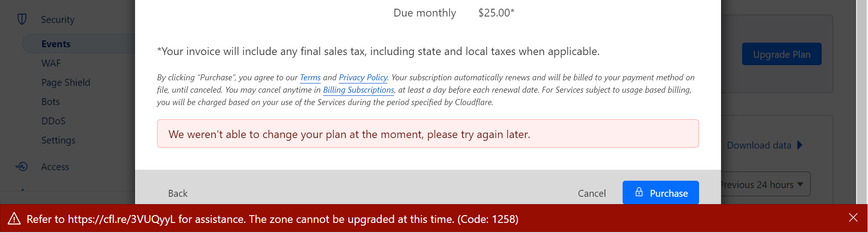Dismiss the red error banner
868x233 pixels.
click(853, 218)
